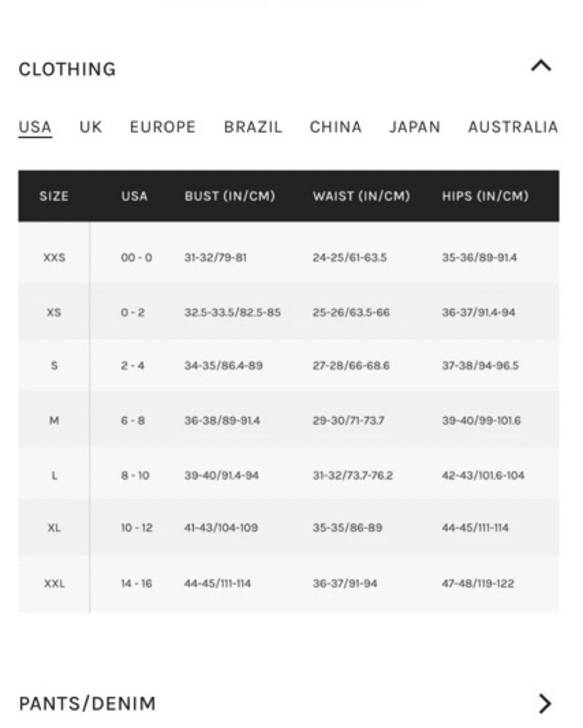This screenshot has height=728, width=583.
Task: Show China sizing tab
Action: pos(336,127)
